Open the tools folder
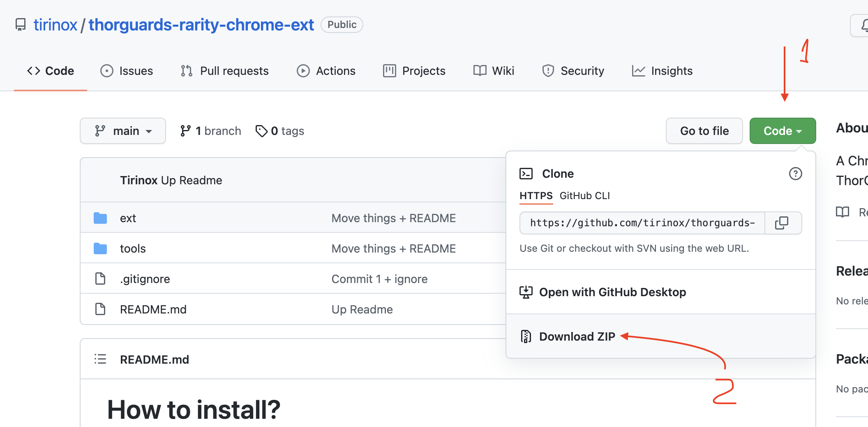The image size is (868, 427). point(133,248)
